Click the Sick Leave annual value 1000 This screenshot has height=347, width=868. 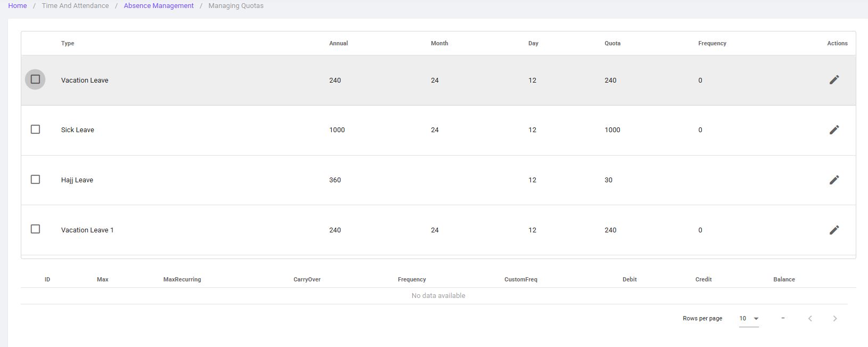337,130
